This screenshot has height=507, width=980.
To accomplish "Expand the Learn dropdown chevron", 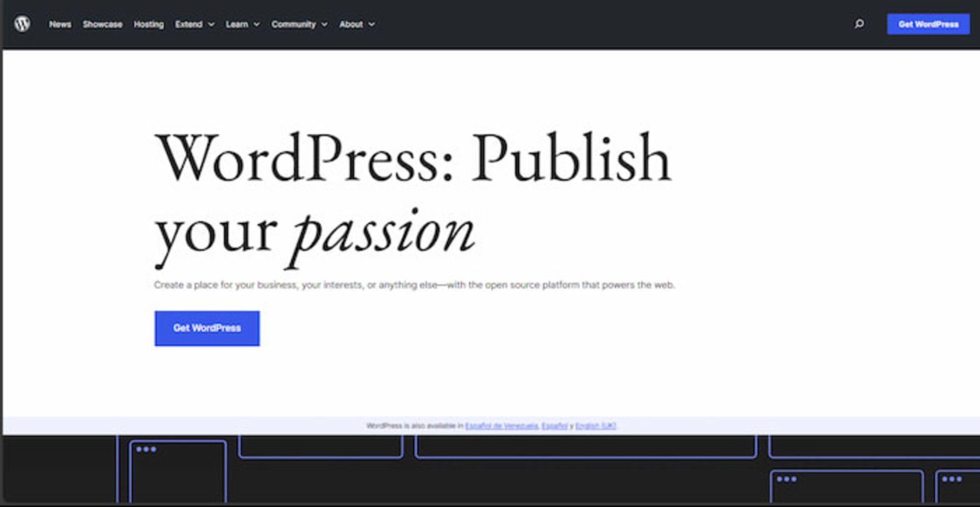I will pyautogui.click(x=257, y=24).
